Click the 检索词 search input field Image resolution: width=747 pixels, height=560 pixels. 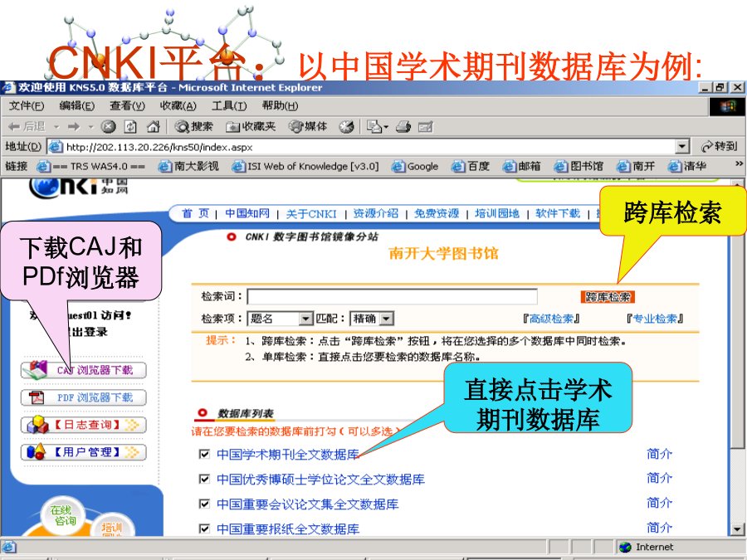coord(392,297)
